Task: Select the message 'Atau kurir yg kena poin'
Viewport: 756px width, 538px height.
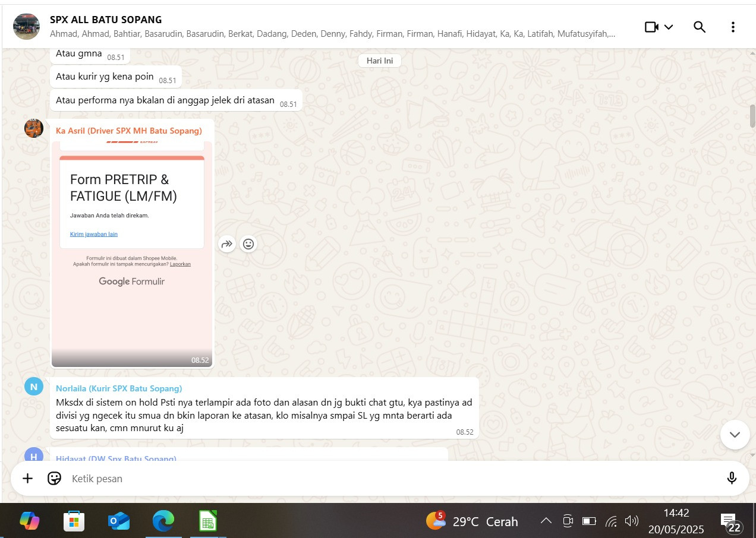Action: point(116,77)
